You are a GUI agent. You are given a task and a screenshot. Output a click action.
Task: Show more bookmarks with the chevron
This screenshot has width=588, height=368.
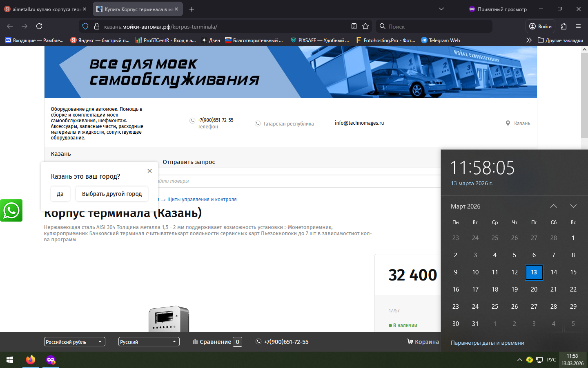click(x=529, y=40)
